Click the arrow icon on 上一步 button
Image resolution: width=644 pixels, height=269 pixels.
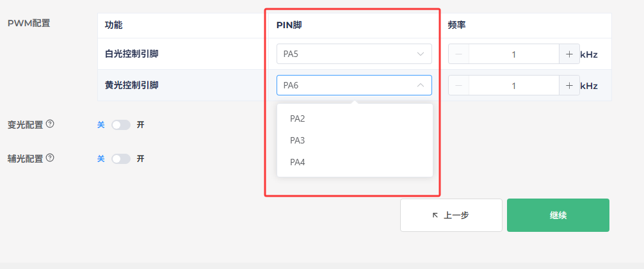pyautogui.click(x=435, y=215)
